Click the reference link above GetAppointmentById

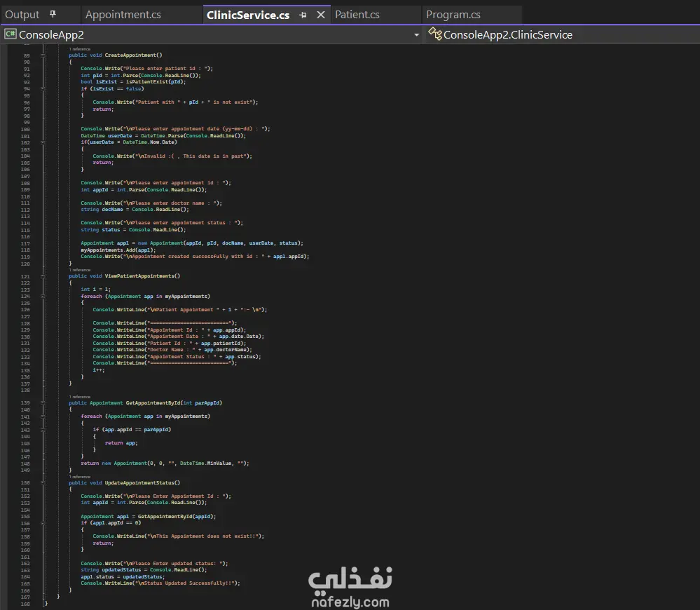pyautogui.click(x=80, y=397)
